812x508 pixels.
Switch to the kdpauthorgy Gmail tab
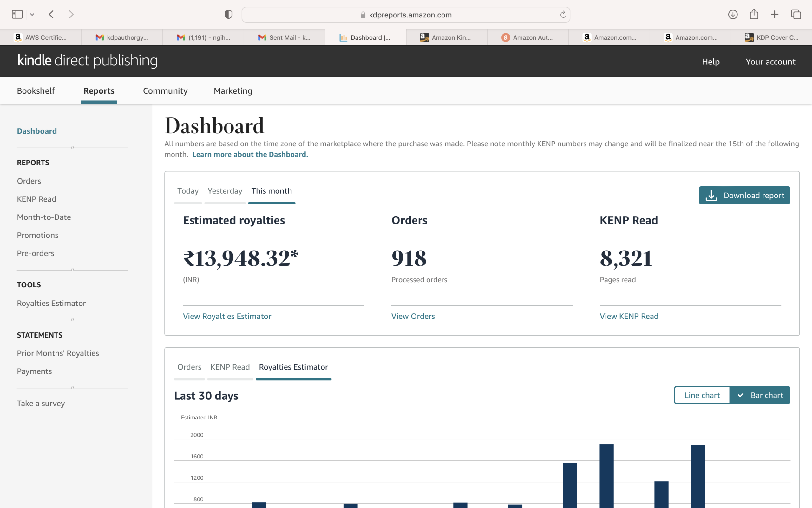pyautogui.click(x=122, y=37)
